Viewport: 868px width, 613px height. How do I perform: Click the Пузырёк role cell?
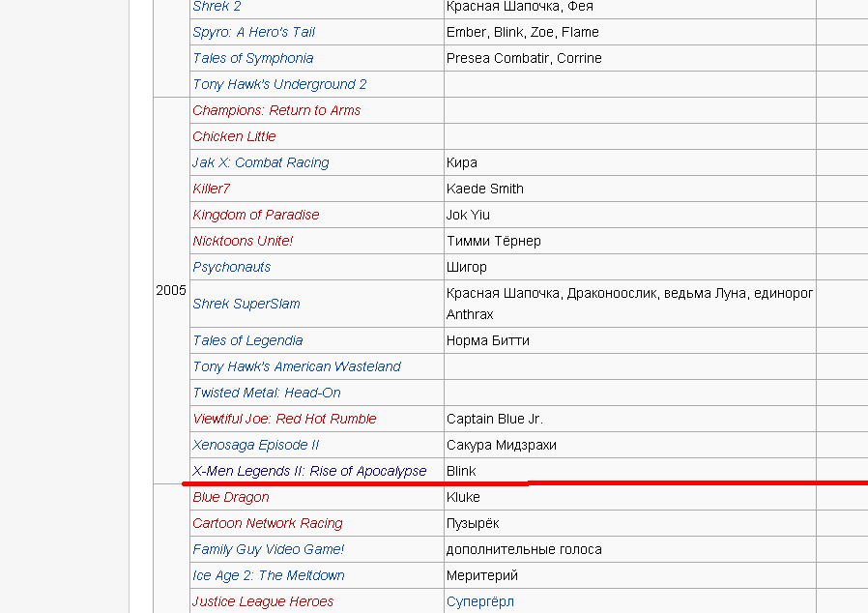[630, 523]
